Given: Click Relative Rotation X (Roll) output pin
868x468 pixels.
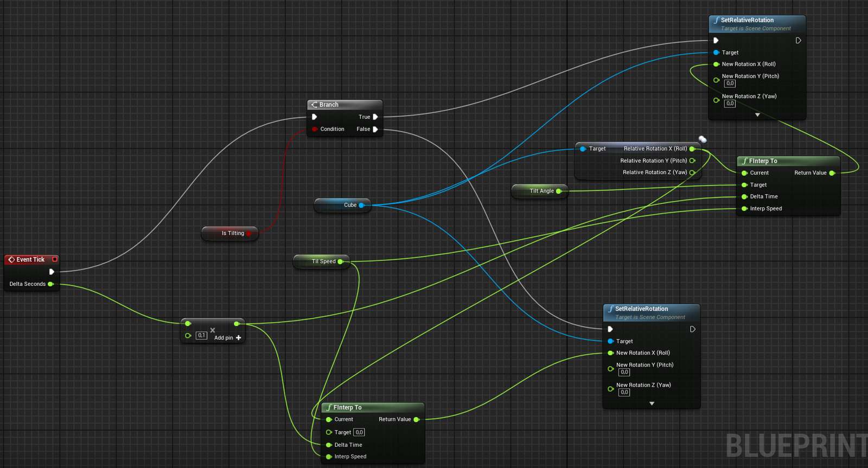Looking at the screenshot, I should point(692,149).
